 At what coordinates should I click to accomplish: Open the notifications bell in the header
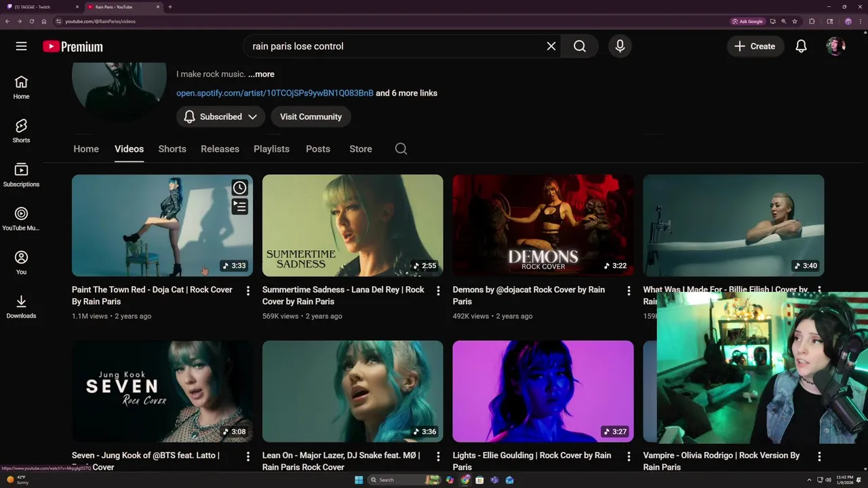(801, 46)
